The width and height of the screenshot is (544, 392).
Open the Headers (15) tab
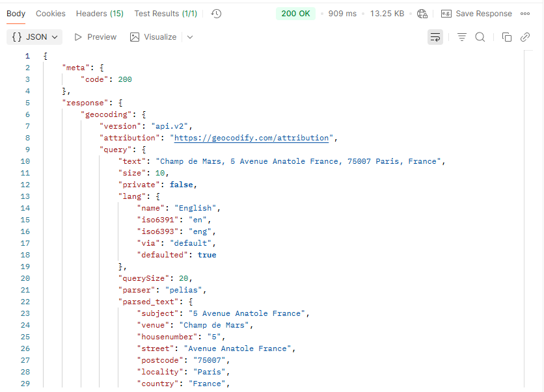point(100,14)
